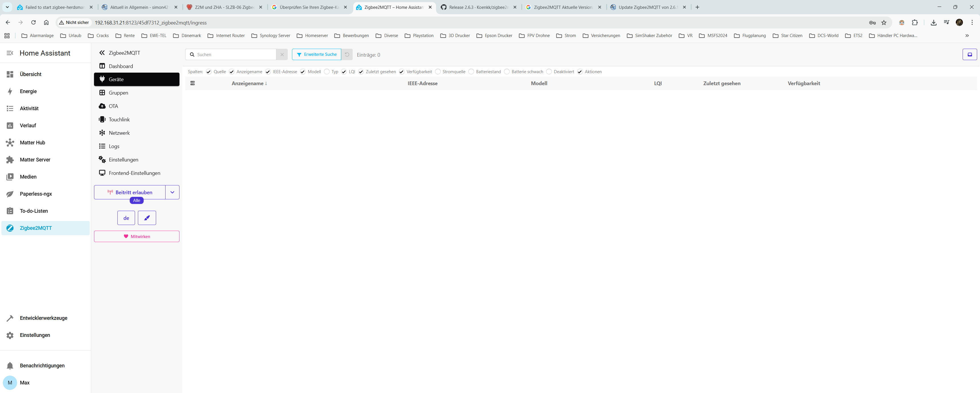Collapse the Home Assistant sidebar menu icon
980x393 pixels.
tap(10, 53)
